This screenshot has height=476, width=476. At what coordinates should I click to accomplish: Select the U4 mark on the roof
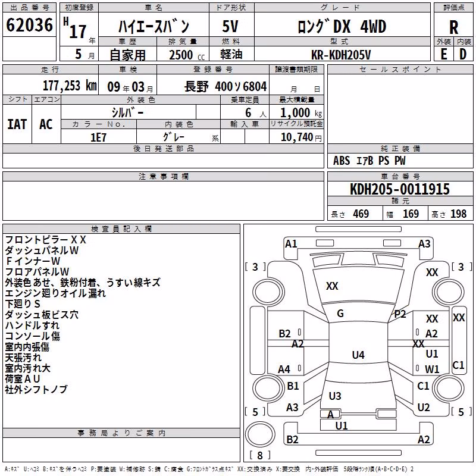click(358, 355)
